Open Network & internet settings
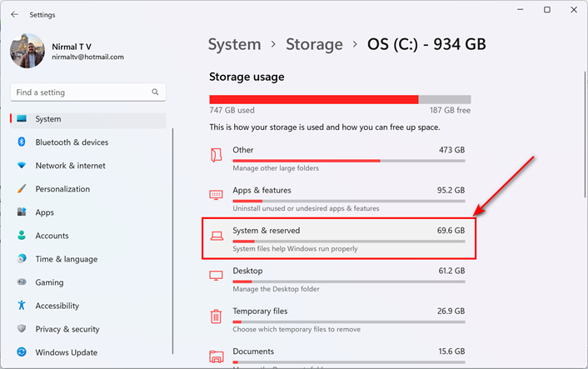This screenshot has height=369, width=588. 88,166
